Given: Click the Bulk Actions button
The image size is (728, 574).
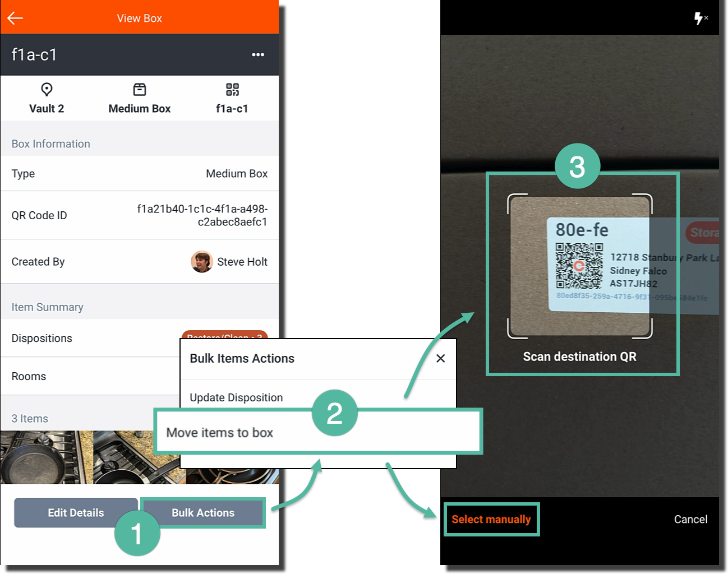Looking at the screenshot, I should [x=203, y=512].
